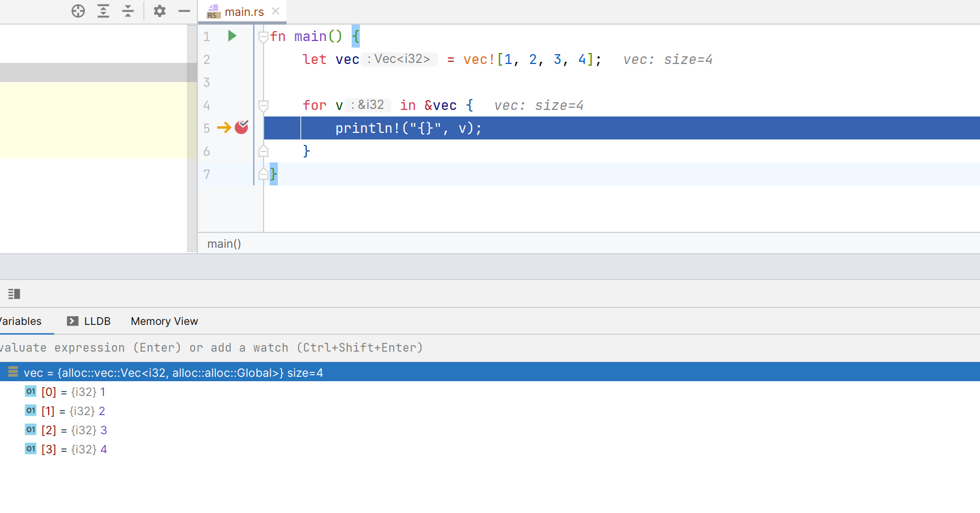
Task: Click the Rust file icon on main.rs tab
Action: click(x=213, y=11)
